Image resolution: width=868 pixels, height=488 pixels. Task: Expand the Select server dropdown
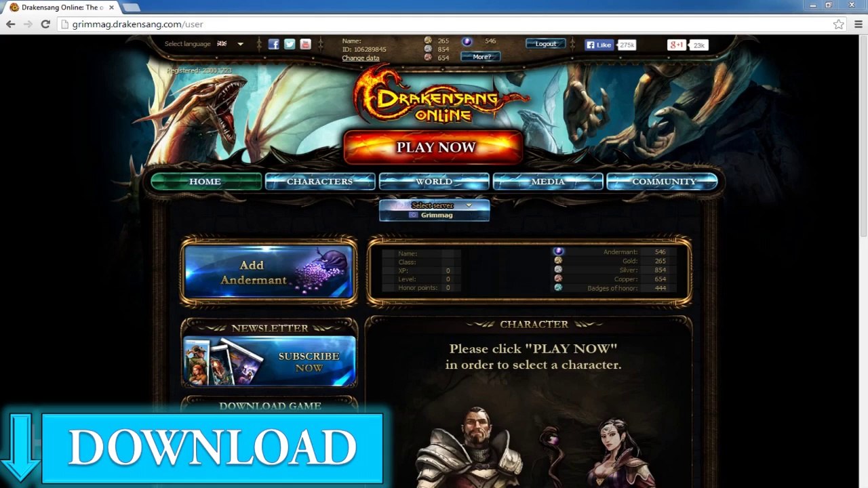[x=434, y=205]
